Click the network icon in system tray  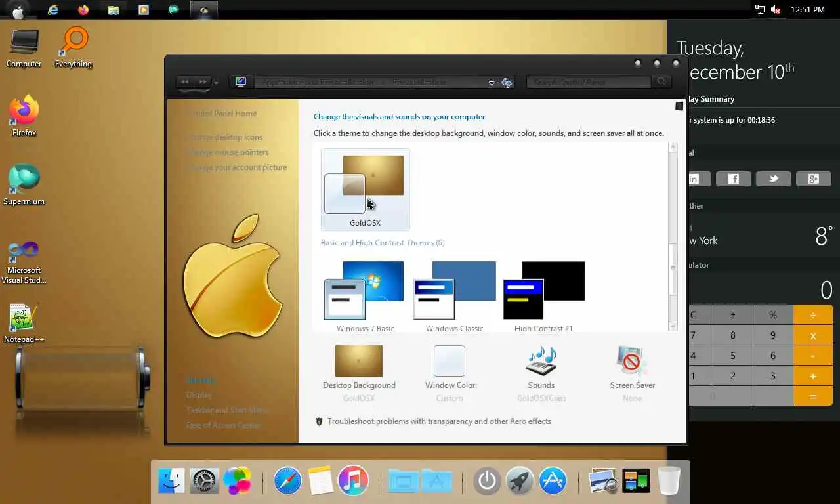tap(760, 10)
